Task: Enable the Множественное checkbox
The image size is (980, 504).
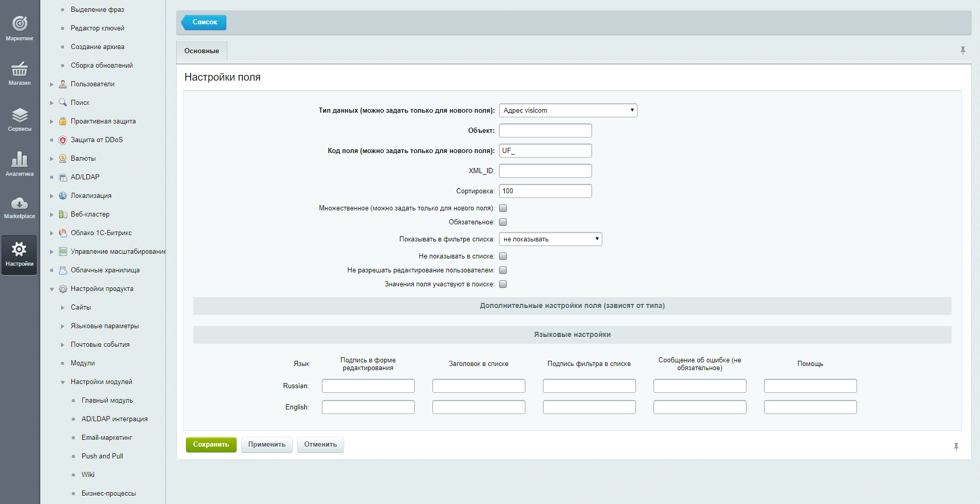Action: pos(503,208)
